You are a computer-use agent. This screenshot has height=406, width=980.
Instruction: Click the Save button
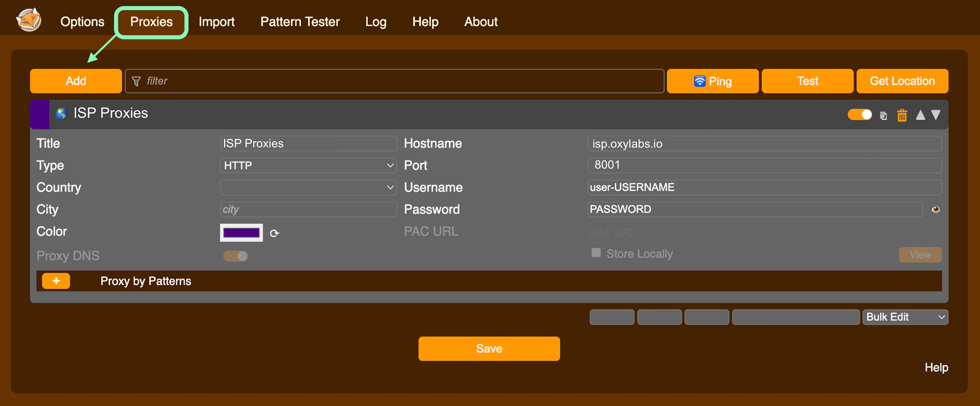(x=489, y=349)
